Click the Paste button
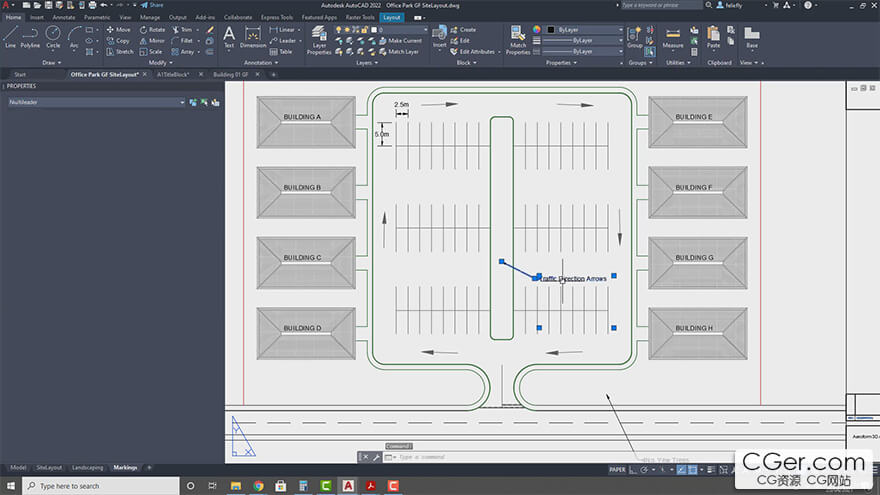 tap(713, 37)
